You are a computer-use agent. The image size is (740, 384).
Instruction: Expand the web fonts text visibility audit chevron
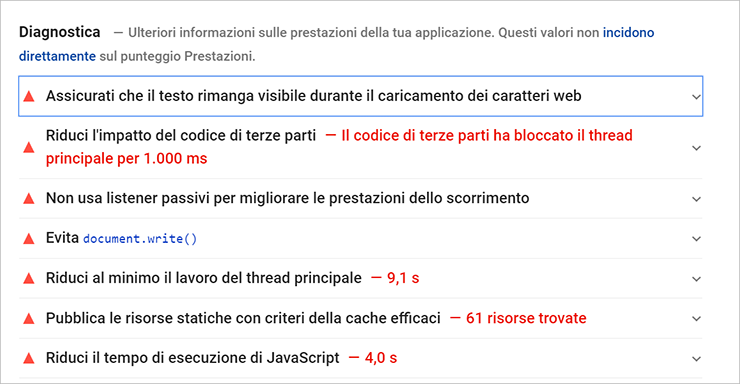click(x=696, y=97)
